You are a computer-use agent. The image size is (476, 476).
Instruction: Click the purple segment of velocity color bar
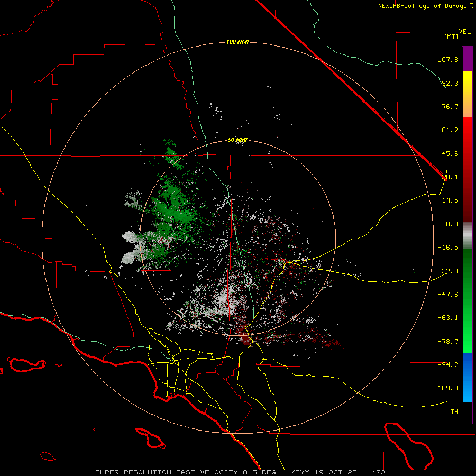467,59
